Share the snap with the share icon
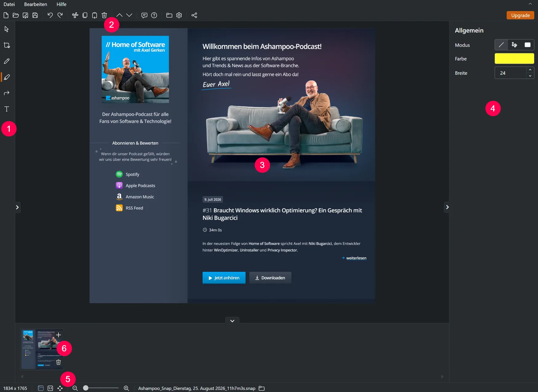538x392 pixels. tap(194, 15)
